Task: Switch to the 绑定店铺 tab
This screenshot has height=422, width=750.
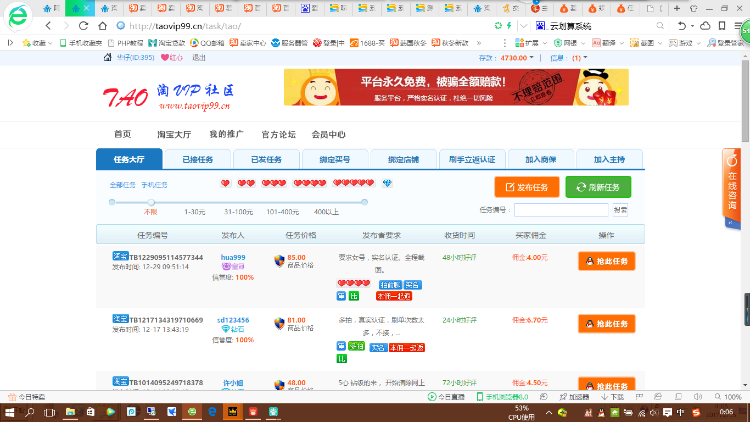Action: (x=403, y=159)
